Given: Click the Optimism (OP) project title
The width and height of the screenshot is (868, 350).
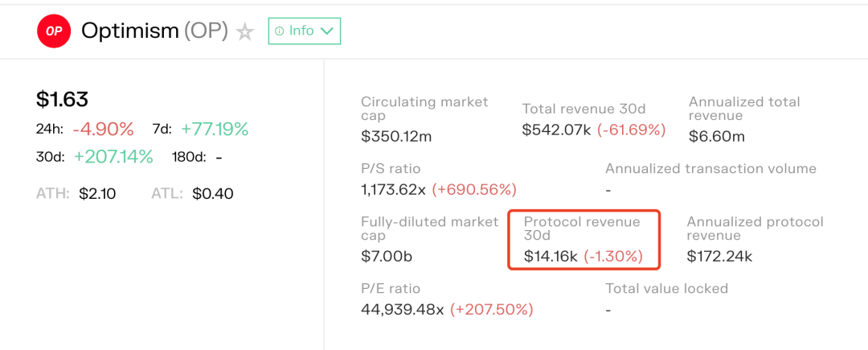Looking at the screenshot, I should tap(155, 31).
